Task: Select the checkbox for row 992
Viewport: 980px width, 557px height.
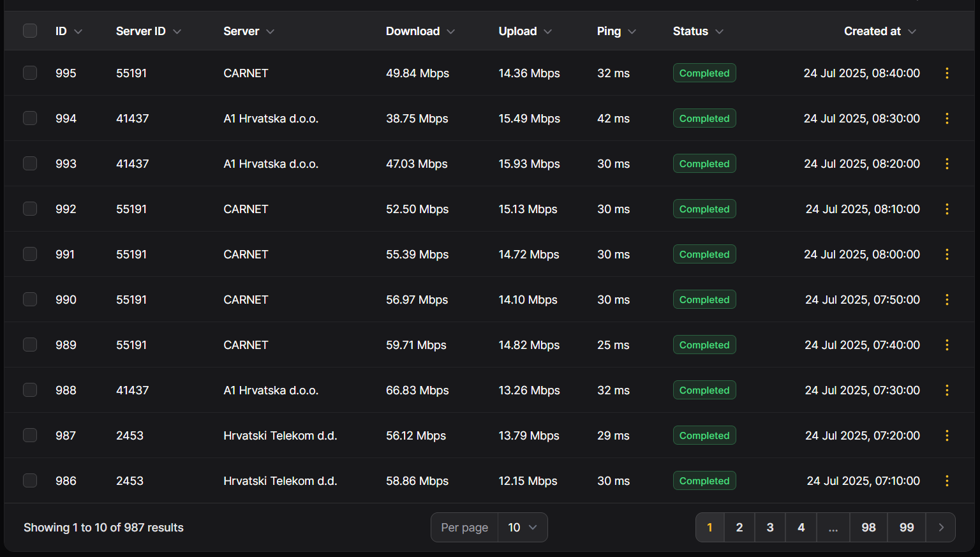Action: point(30,209)
